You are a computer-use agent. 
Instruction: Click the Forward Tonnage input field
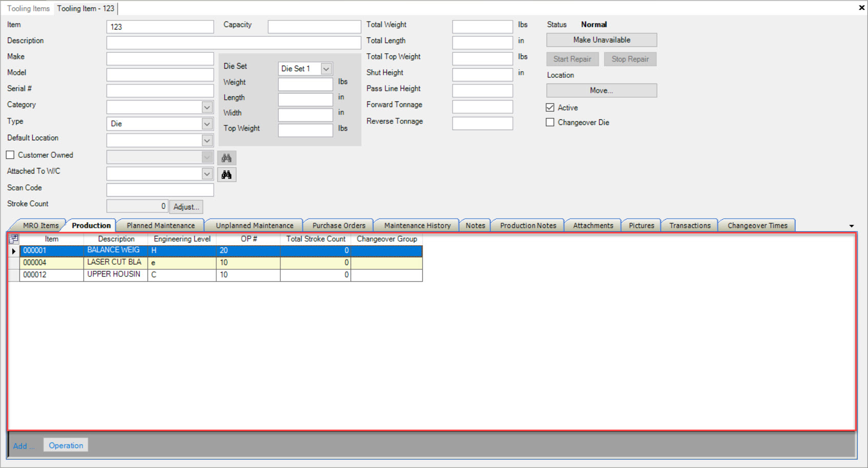coord(483,107)
